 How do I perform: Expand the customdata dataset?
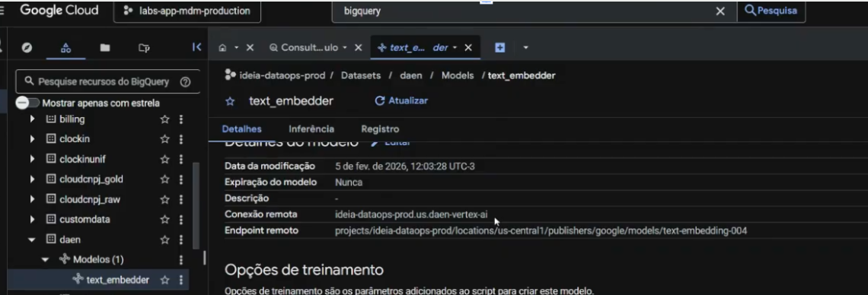[32, 219]
